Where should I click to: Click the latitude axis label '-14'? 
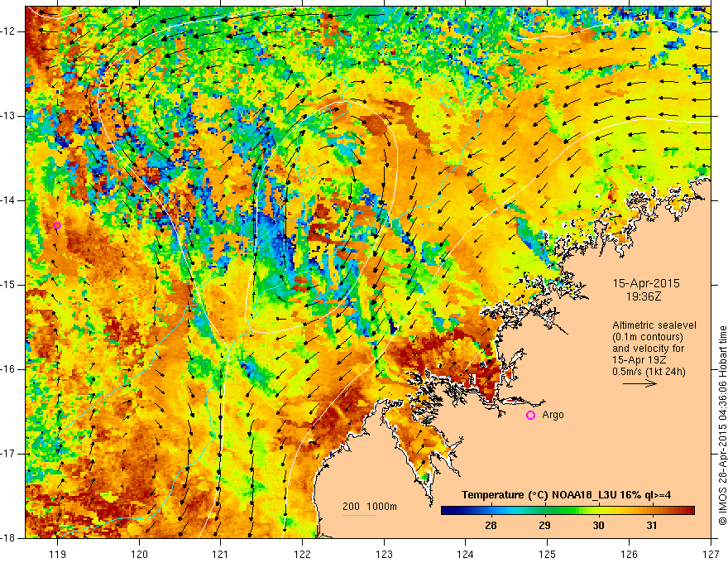tap(9, 200)
